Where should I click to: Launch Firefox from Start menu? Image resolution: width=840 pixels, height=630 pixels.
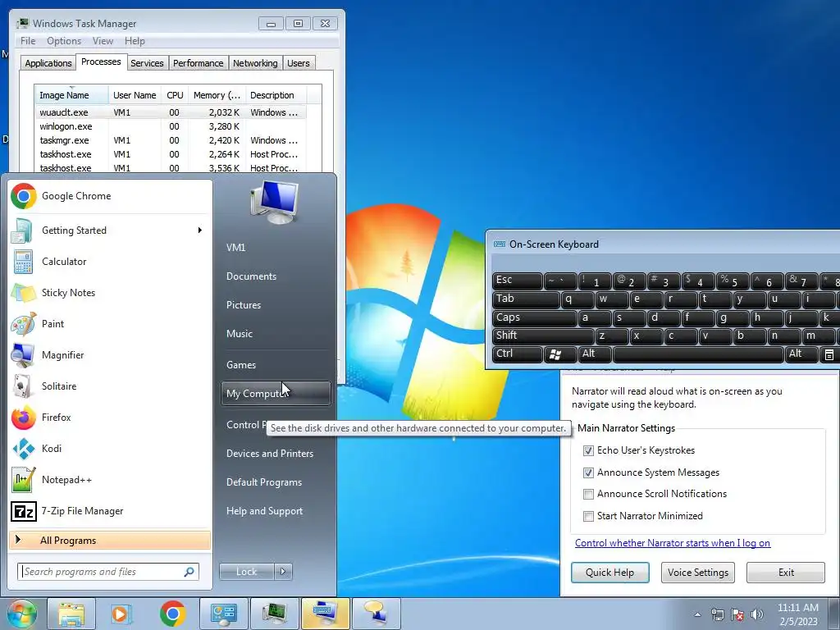[x=110, y=418]
